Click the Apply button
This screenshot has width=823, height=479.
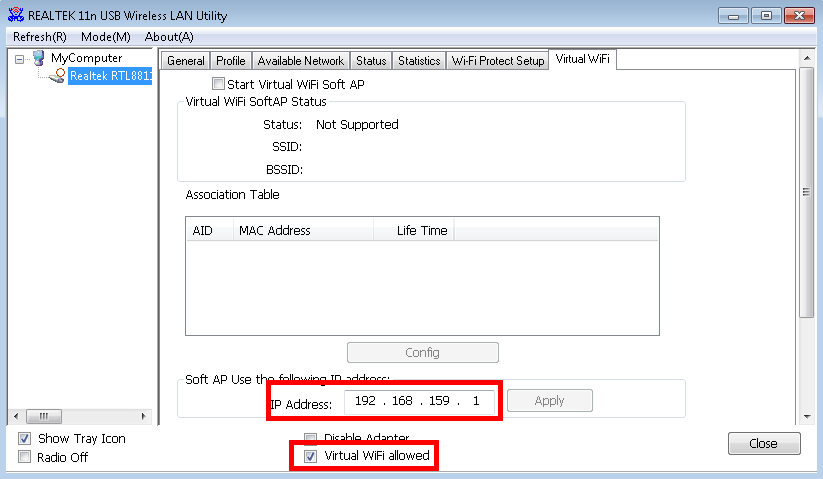tap(550, 401)
